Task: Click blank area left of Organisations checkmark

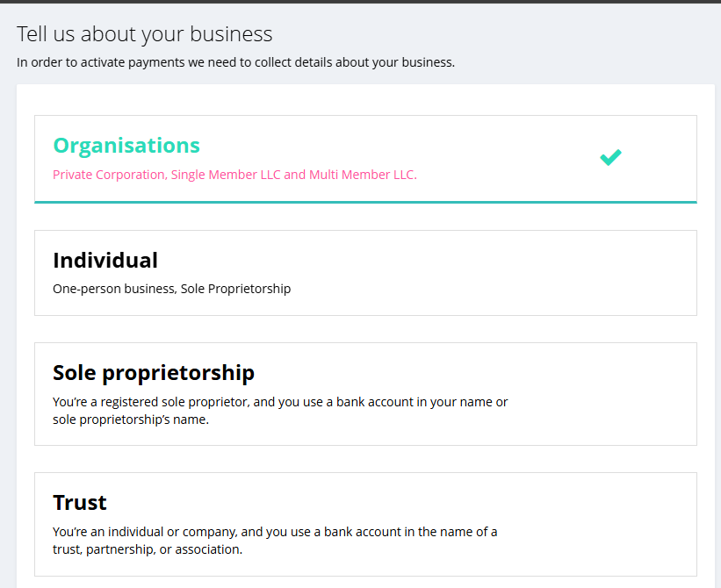Action: click(509, 158)
